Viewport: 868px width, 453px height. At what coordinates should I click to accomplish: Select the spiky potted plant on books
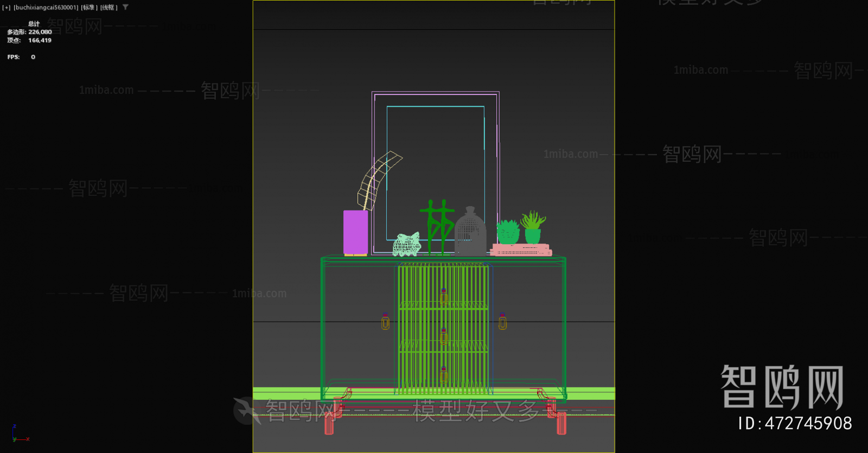(x=533, y=228)
